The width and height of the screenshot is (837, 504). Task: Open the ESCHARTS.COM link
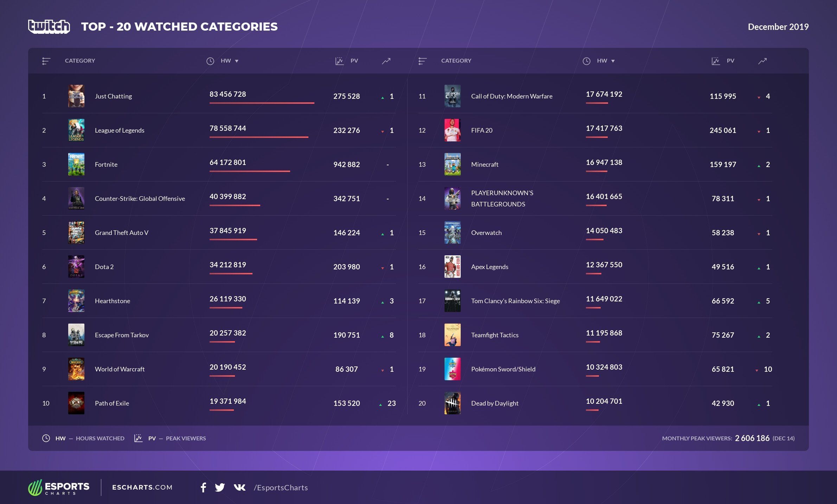pos(142,487)
